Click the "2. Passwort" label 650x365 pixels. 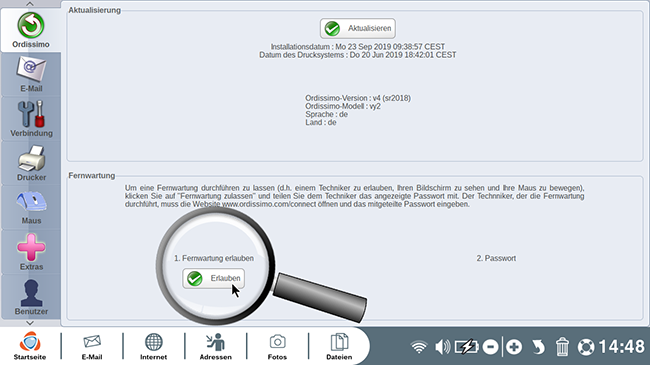click(496, 258)
